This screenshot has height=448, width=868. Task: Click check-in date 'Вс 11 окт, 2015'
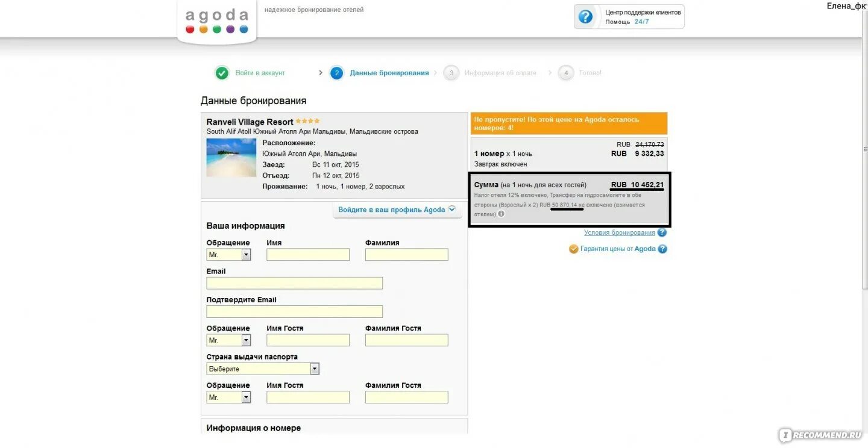tap(335, 164)
